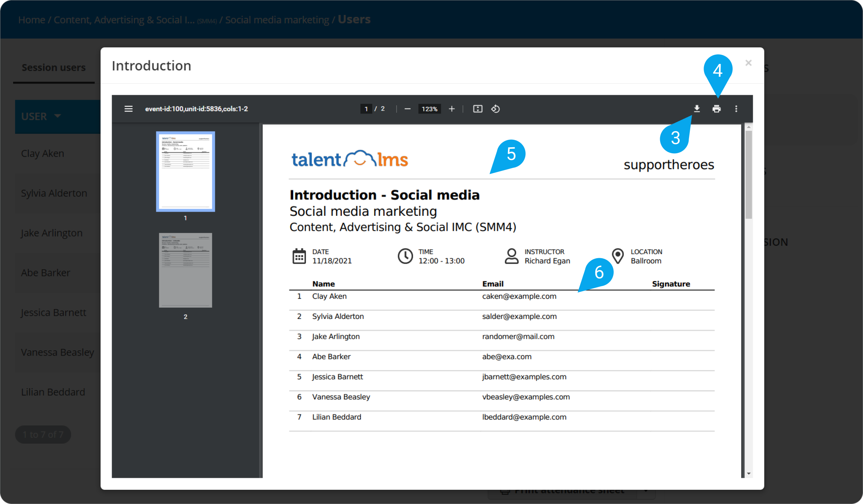
Task: Click salder@example.com email in sheet
Action: 519,317
